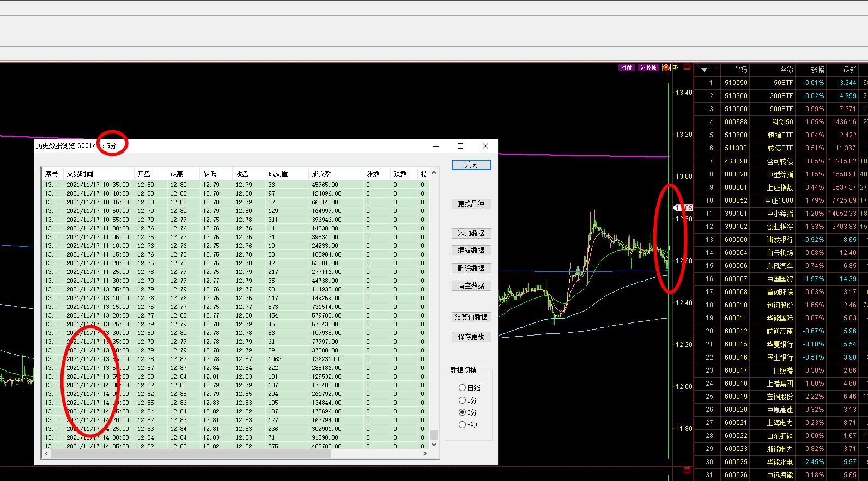This screenshot has height=481, width=868.
Task: Select 创业板综 in the watchlist
Action: (780, 227)
